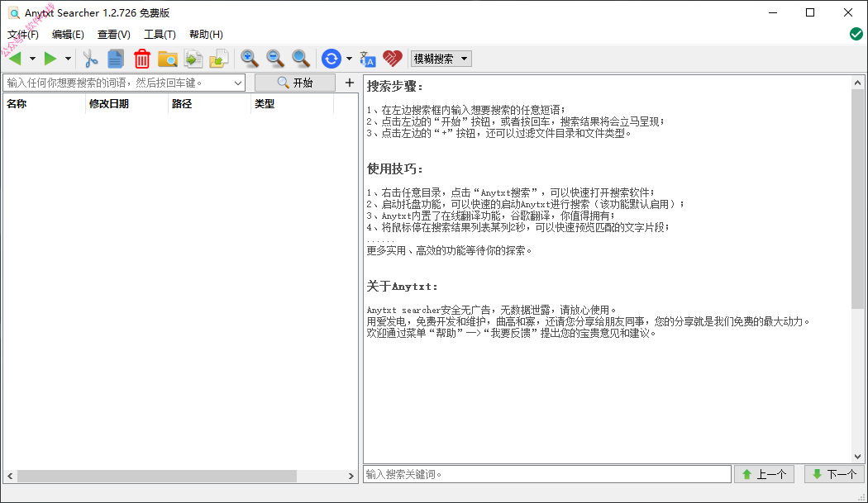Click the 路径 column header
This screenshot has width=868, height=503.
210,103
